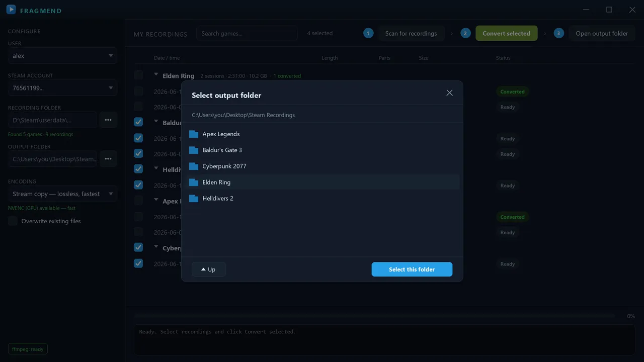Click Apex's Ready status badge
Viewport: 644px width, 362px height.
[x=508, y=232]
